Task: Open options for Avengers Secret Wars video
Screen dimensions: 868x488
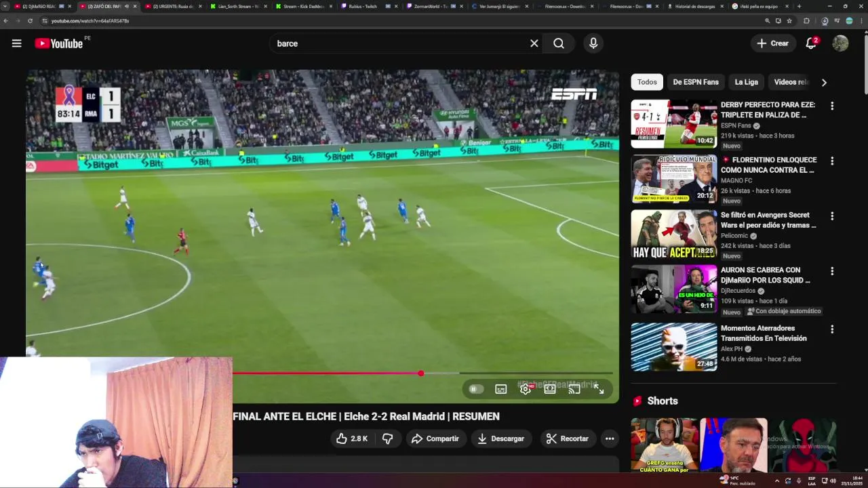Action: coord(832,216)
